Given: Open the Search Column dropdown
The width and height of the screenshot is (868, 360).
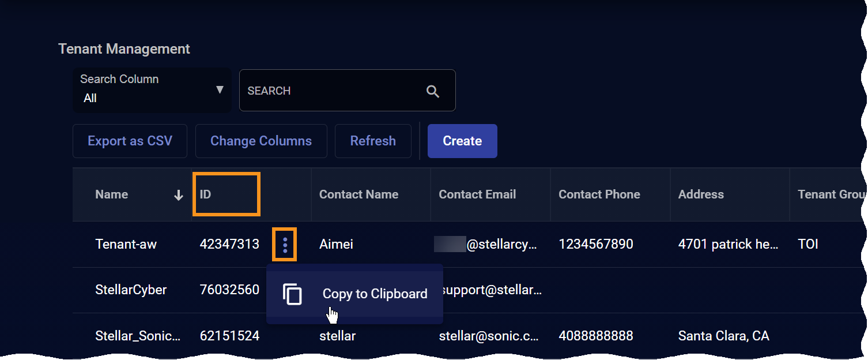Looking at the screenshot, I should (152, 90).
